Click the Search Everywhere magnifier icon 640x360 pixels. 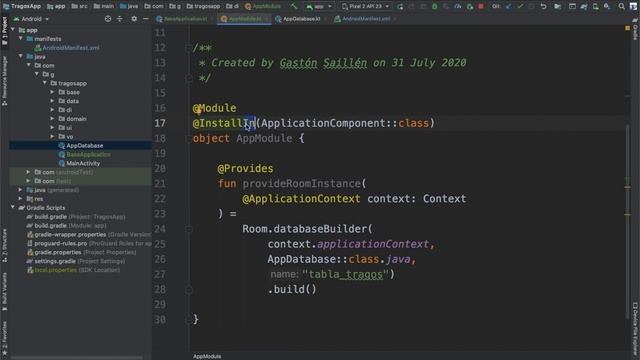click(x=621, y=7)
